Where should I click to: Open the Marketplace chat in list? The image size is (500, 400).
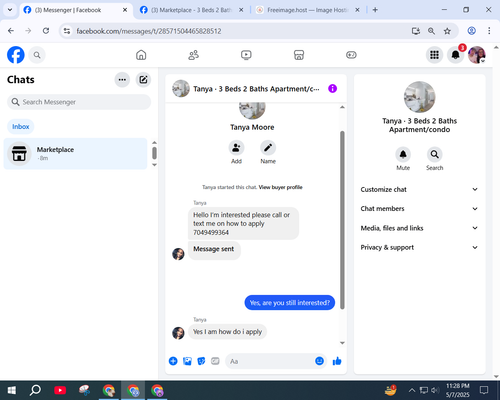point(75,154)
